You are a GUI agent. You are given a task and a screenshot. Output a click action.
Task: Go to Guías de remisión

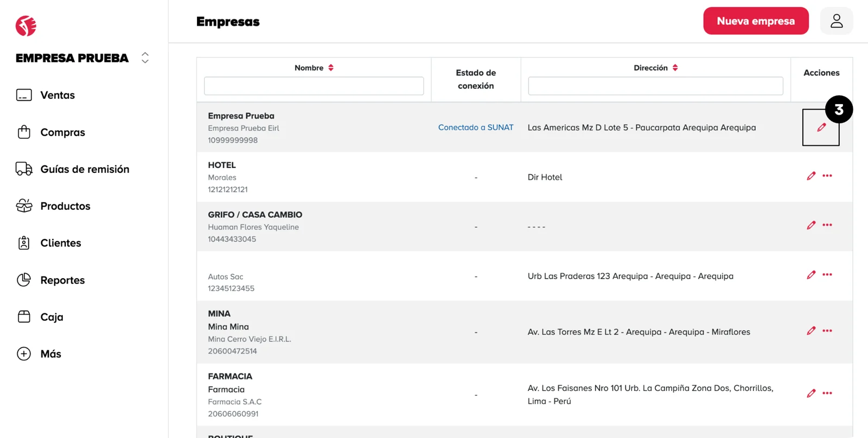(x=85, y=169)
